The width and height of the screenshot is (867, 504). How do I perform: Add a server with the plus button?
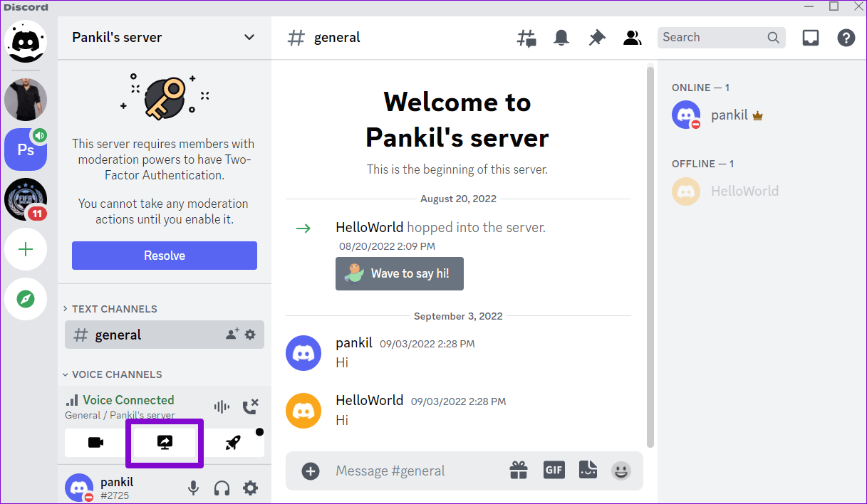coord(26,249)
